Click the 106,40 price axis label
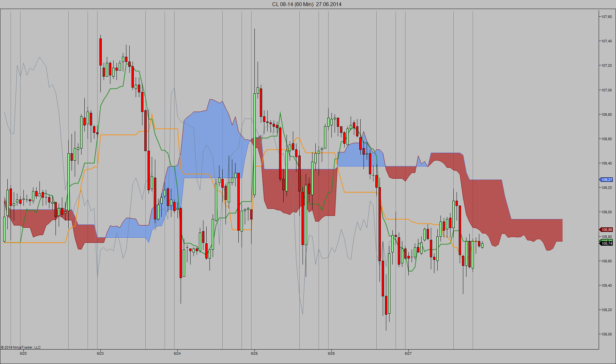The width and height of the screenshot is (616, 364). coord(606,163)
